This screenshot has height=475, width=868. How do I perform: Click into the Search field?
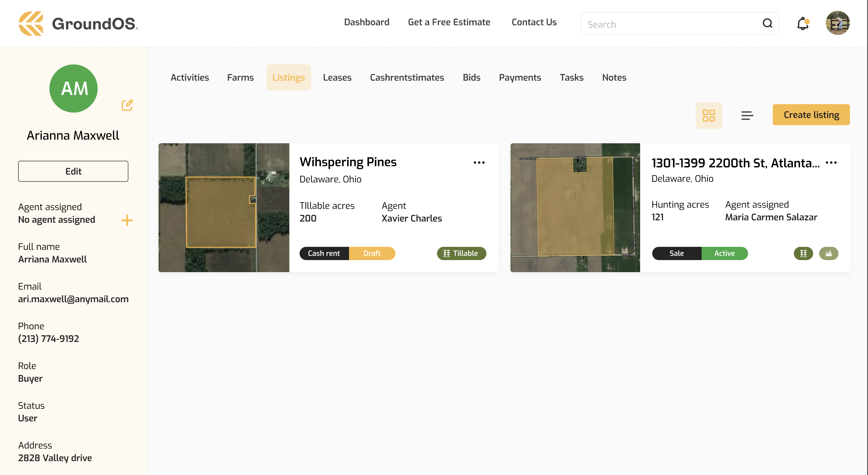(671, 24)
